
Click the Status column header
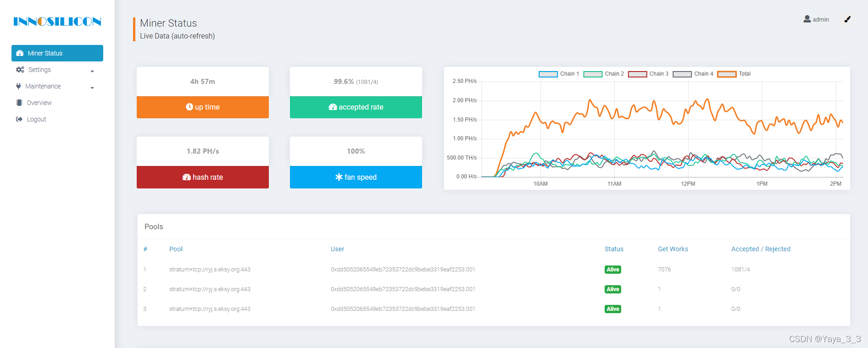coord(614,249)
